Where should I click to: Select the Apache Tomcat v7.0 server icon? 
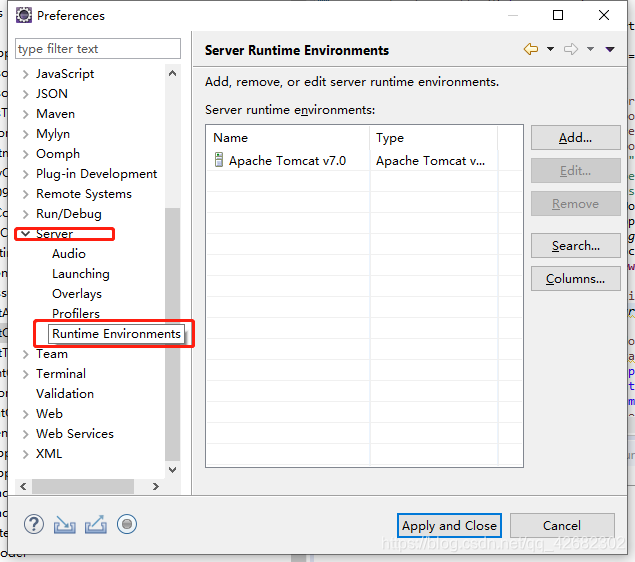(219, 160)
